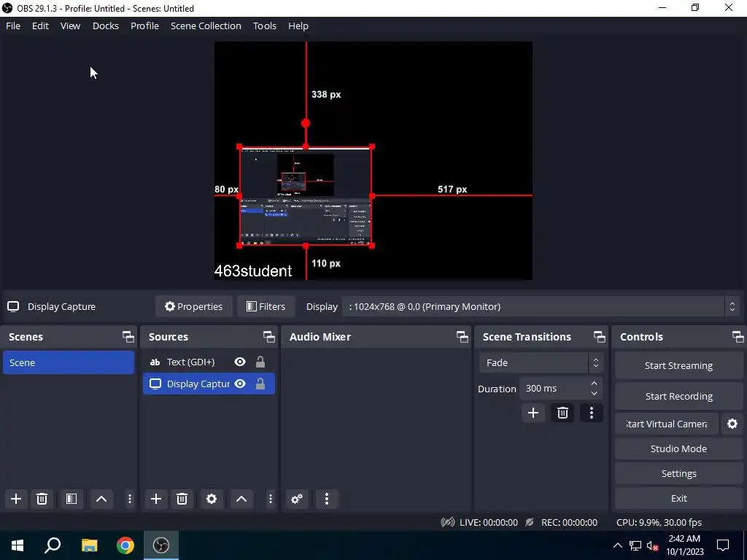Open transition properties dots button
Viewport: 747px width, 560px height.
pyautogui.click(x=591, y=413)
